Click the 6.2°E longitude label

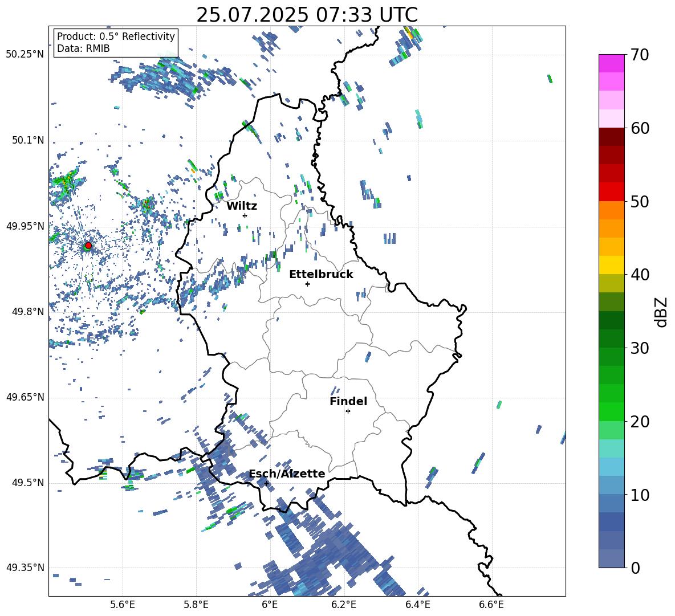[x=344, y=605]
